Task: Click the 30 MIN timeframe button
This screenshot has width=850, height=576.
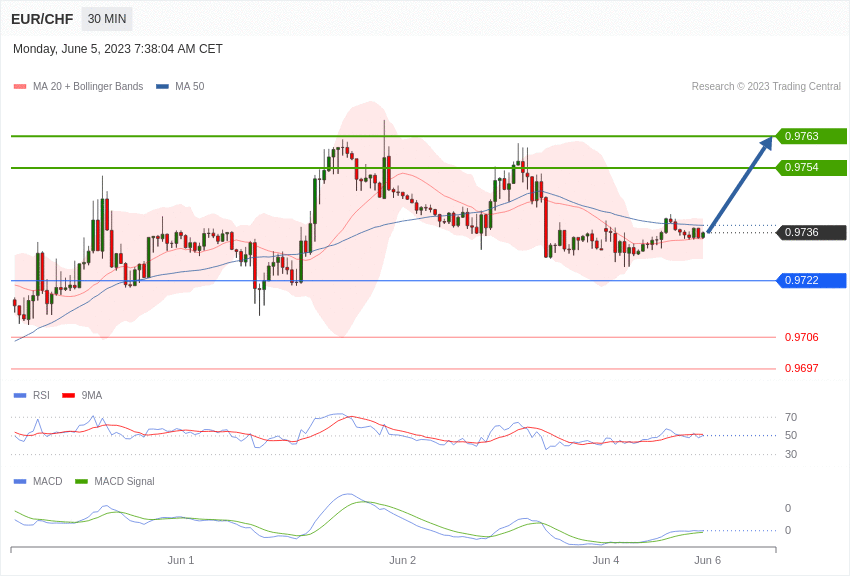Action: tap(107, 19)
